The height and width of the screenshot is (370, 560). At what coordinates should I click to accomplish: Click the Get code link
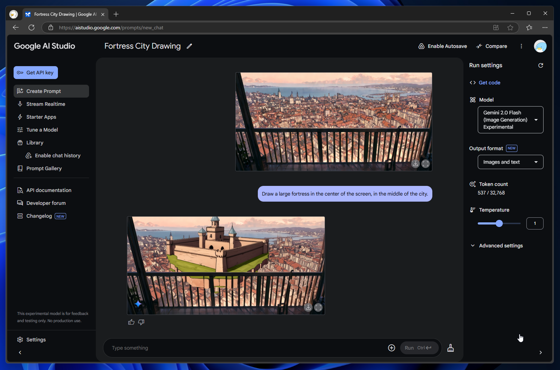489,82
